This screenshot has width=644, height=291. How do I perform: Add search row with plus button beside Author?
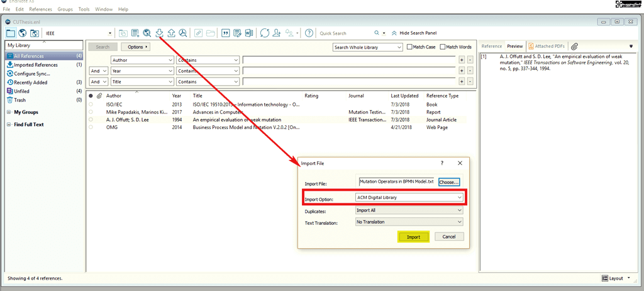pos(462,60)
